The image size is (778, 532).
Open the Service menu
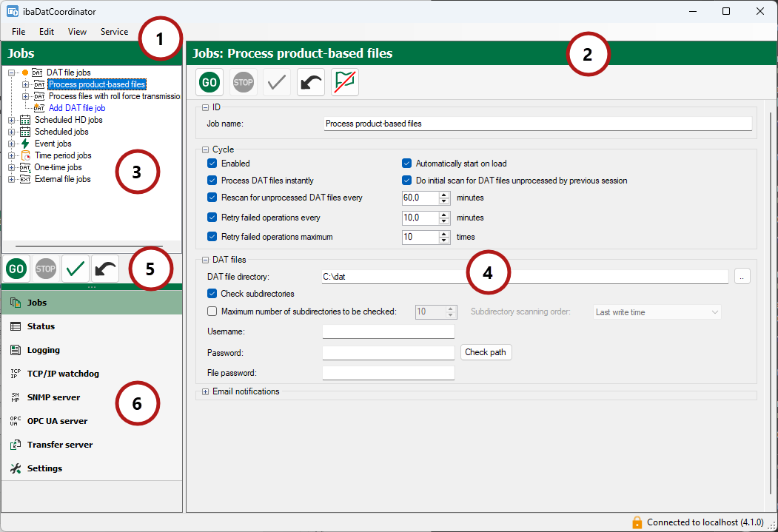coord(114,31)
